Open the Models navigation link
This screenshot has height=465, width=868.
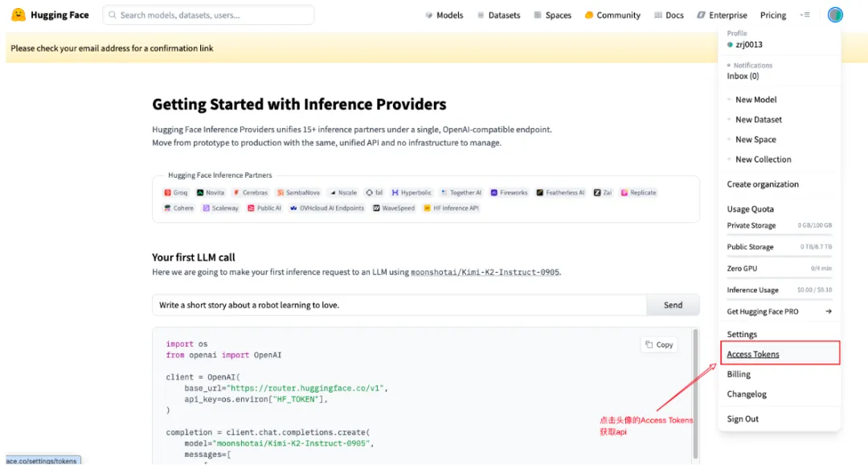[x=444, y=14]
